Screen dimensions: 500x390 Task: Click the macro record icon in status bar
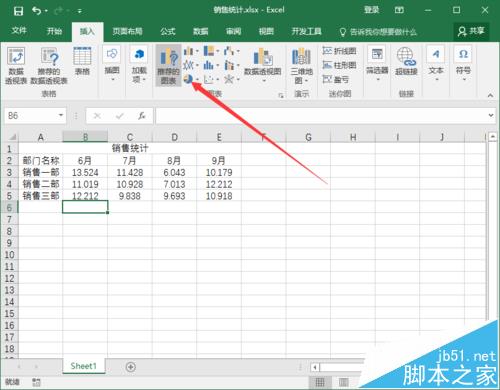pyautogui.click(x=36, y=382)
